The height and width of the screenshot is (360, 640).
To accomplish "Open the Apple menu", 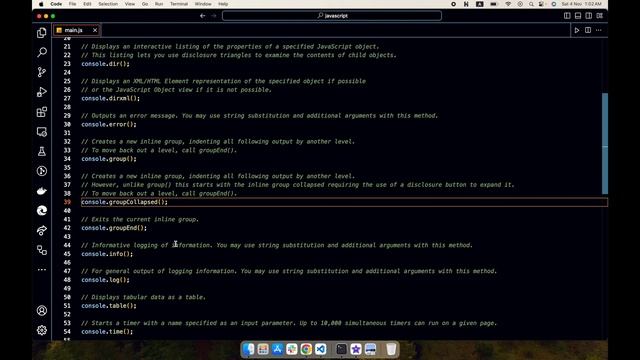I will tap(41, 4).
